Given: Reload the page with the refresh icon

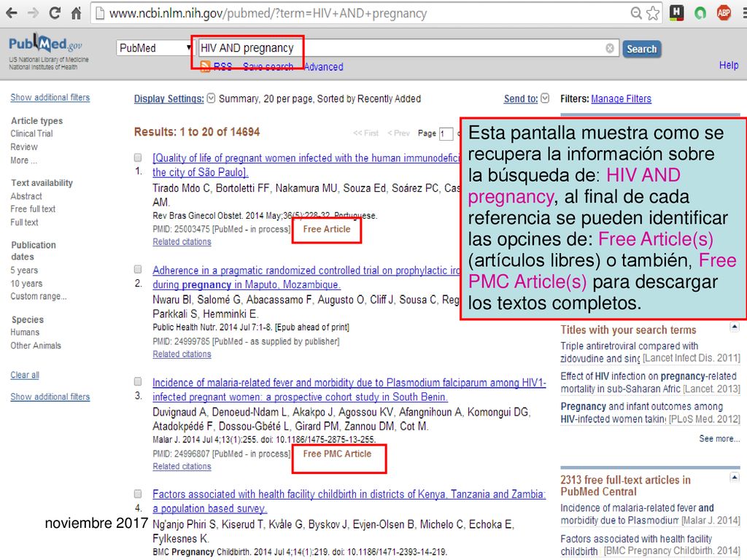Looking at the screenshot, I should coord(55,13).
